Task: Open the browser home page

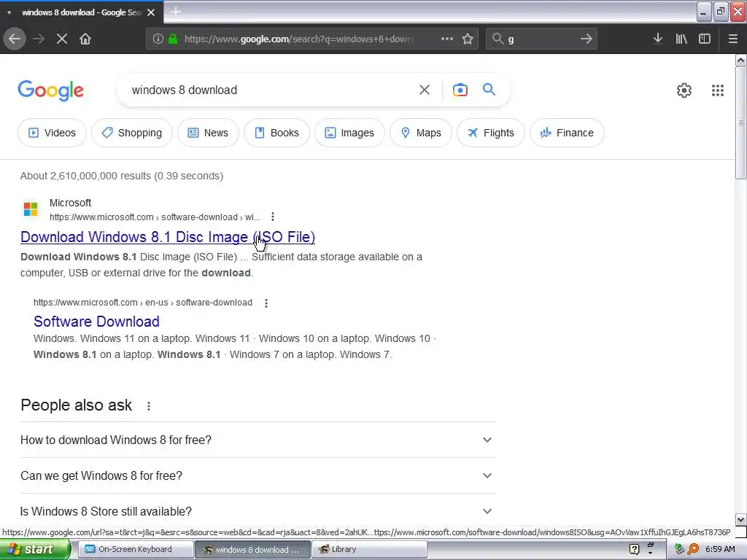Action: click(85, 39)
